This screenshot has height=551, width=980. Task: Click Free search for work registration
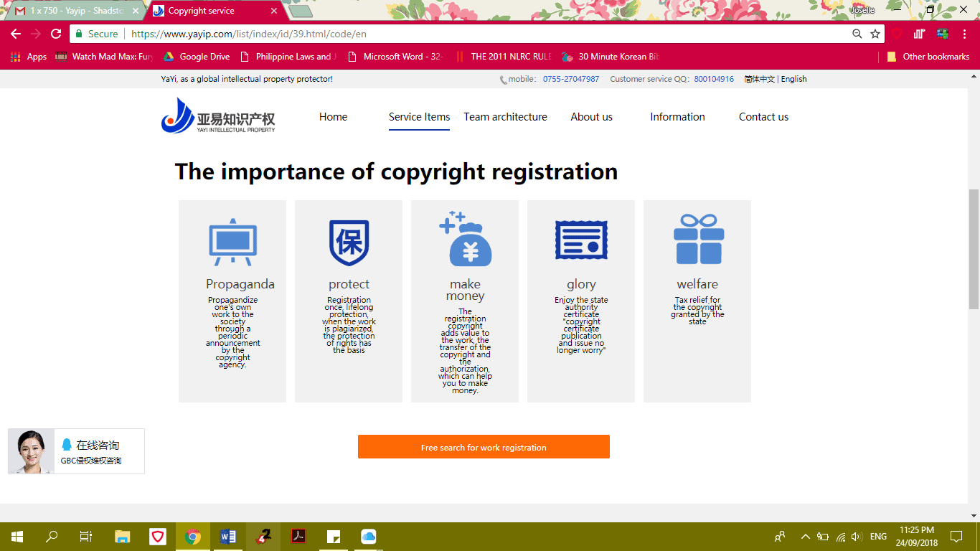484,447
